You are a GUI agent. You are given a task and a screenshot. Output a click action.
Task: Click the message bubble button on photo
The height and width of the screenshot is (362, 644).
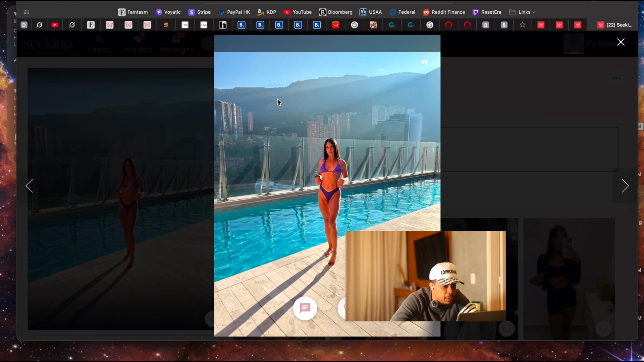click(x=305, y=308)
